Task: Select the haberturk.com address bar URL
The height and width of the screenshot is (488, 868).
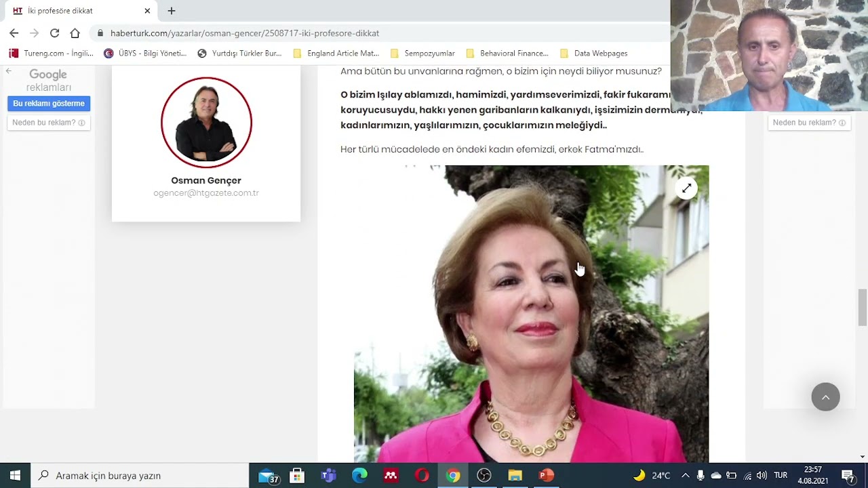Action: click(x=245, y=33)
